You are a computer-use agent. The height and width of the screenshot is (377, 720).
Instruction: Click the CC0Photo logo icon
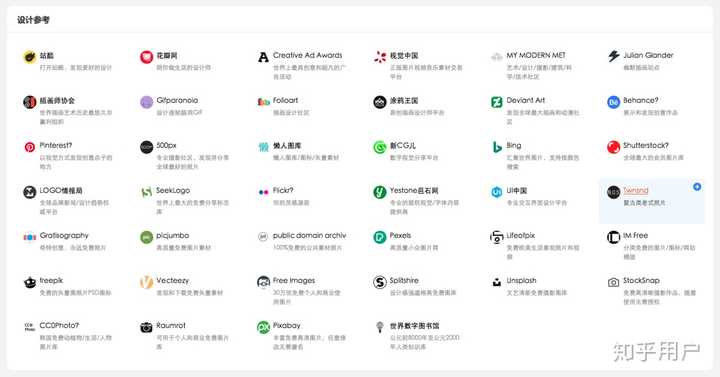[x=30, y=327]
